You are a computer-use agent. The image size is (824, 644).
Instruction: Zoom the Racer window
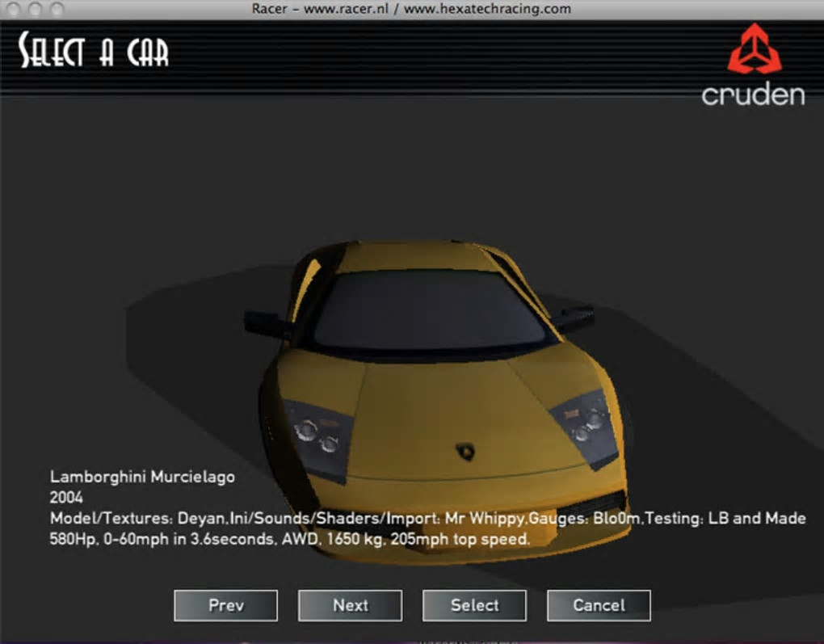[57, 9]
